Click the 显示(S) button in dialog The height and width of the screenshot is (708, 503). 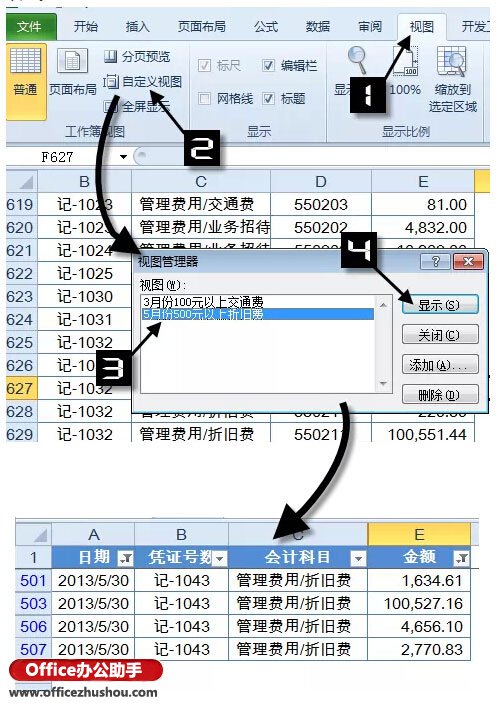pyautogui.click(x=440, y=305)
